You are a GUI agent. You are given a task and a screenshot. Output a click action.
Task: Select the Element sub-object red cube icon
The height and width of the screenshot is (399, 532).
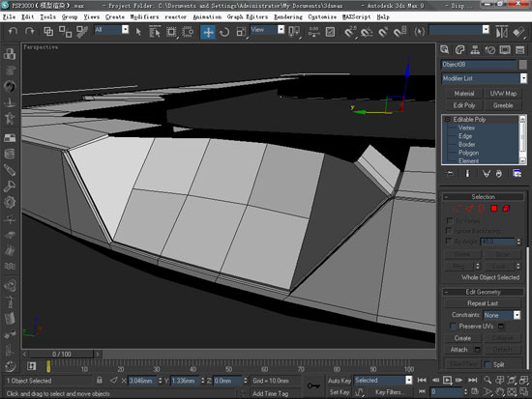pos(506,209)
